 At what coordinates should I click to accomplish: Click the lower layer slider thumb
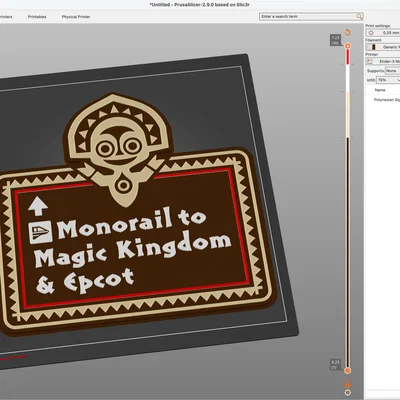coord(348,371)
